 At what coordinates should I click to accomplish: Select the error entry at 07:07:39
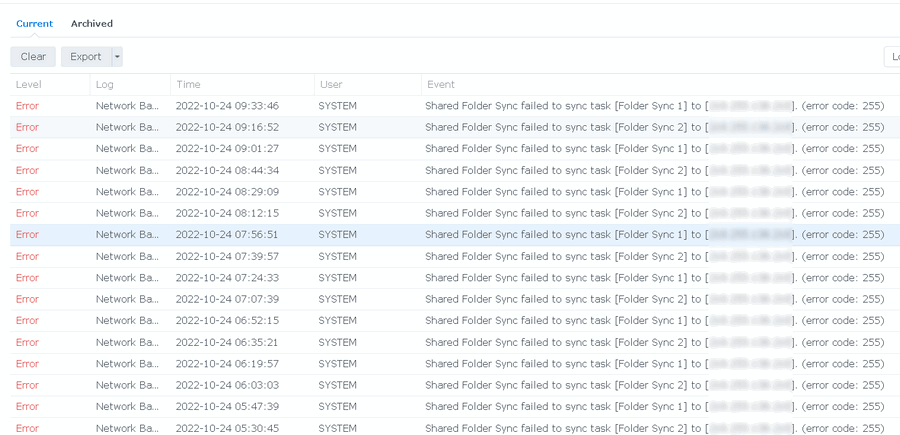pos(227,299)
